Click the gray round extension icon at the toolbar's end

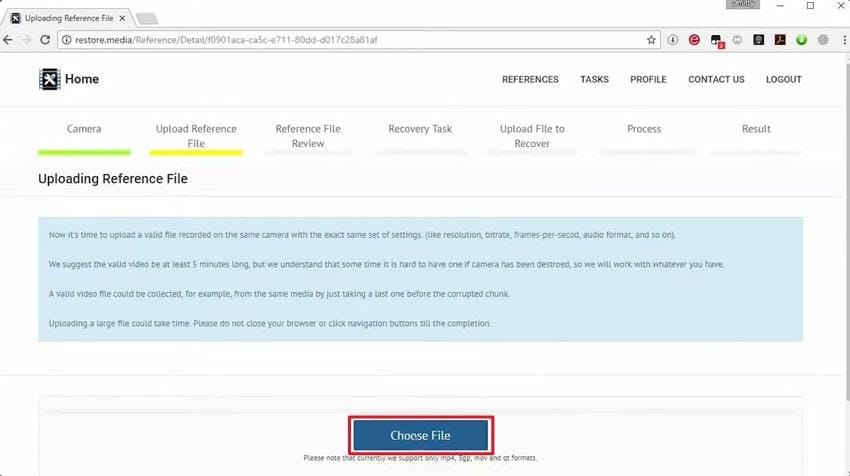(823, 40)
